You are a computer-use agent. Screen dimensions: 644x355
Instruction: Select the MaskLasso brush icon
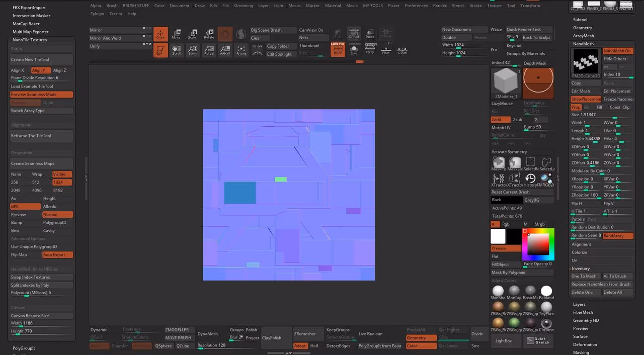click(515, 164)
